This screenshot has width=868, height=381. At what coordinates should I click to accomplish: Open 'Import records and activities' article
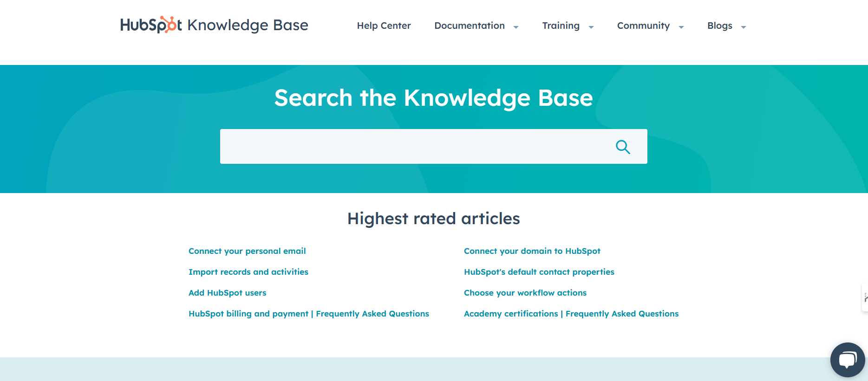(x=248, y=272)
